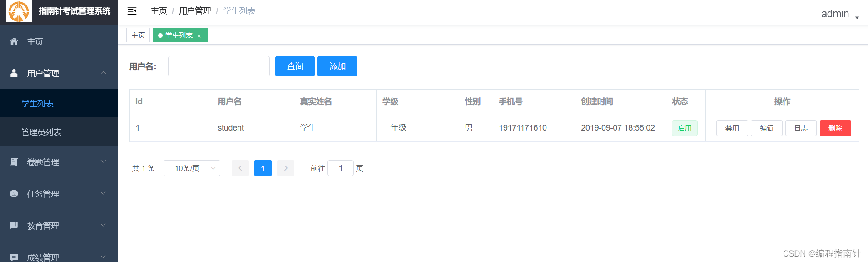868x262 pixels.
Task: Expand the 卷题管理 menu chevron
Action: click(104, 162)
